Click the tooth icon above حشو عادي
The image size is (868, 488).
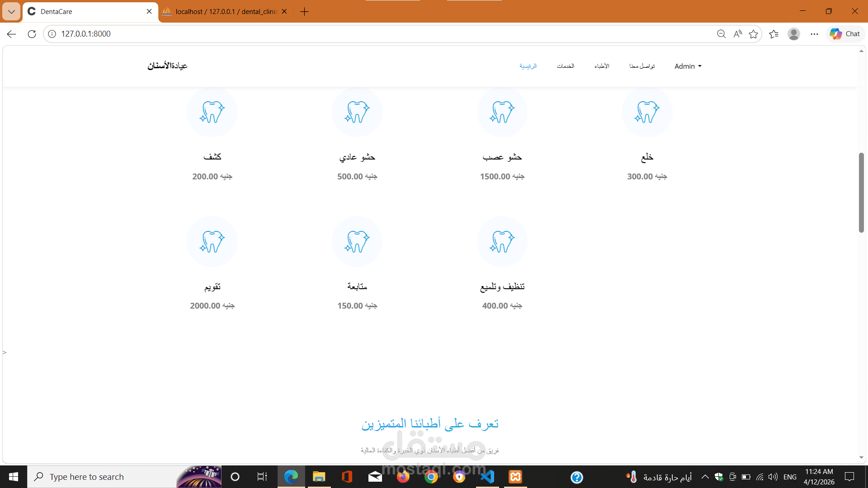click(x=357, y=112)
